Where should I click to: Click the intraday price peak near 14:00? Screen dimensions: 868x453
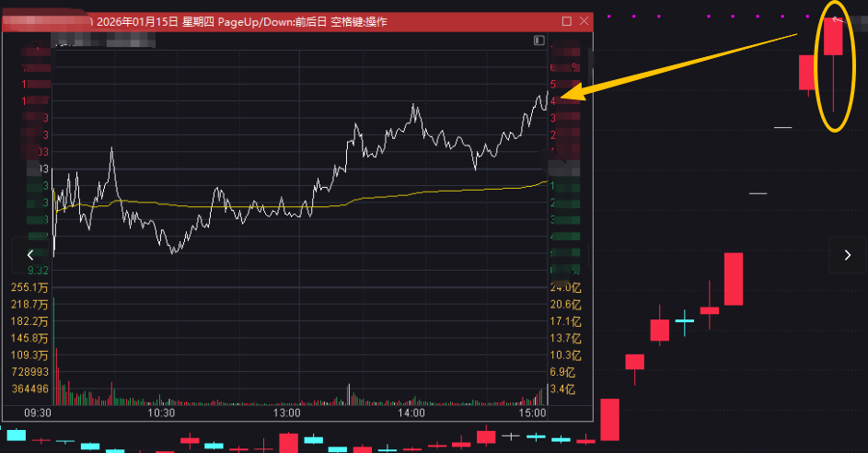click(x=414, y=107)
